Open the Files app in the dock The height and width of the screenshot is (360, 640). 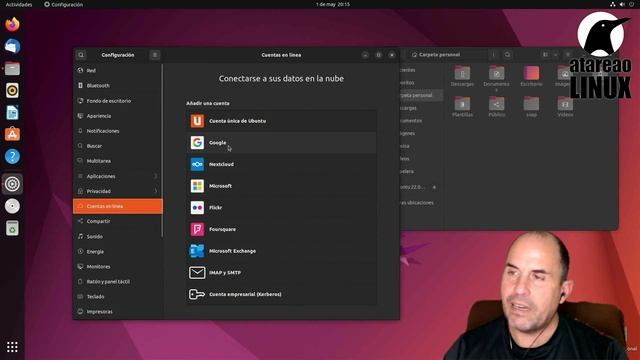(12, 69)
